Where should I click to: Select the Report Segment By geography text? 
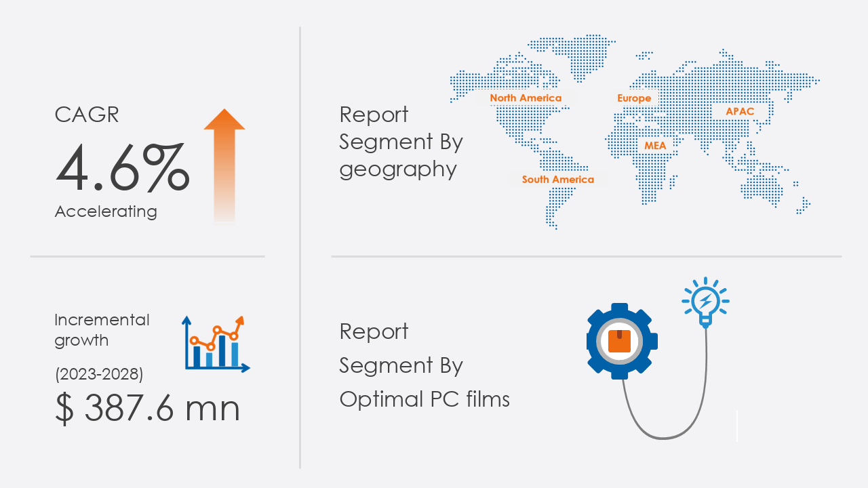pos(401,142)
